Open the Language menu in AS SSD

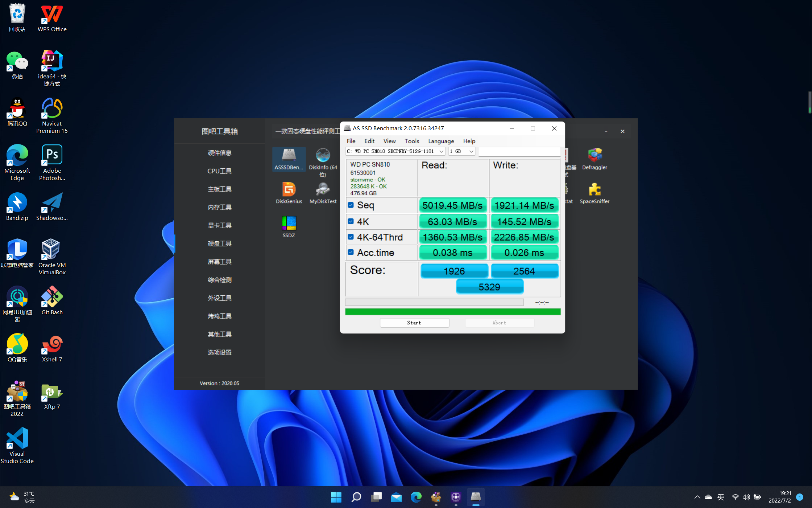point(441,141)
